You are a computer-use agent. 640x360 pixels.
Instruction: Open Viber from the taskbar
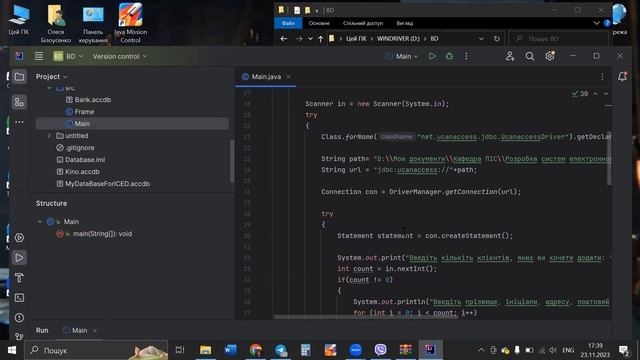(380, 350)
